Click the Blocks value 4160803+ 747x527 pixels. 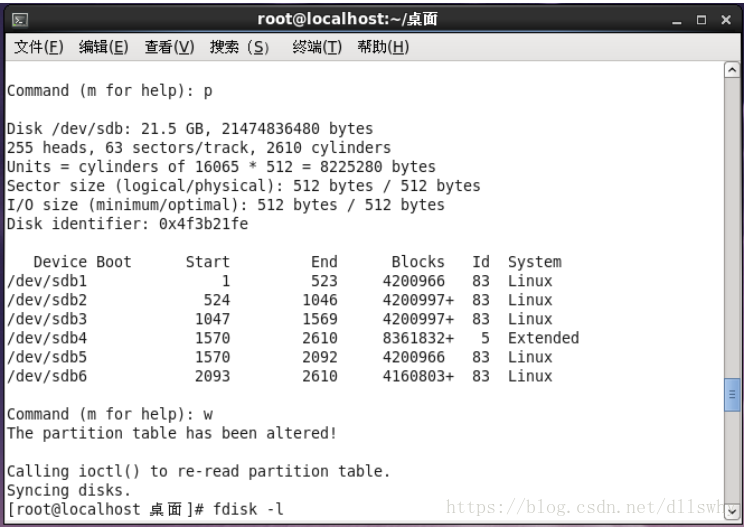(418, 376)
